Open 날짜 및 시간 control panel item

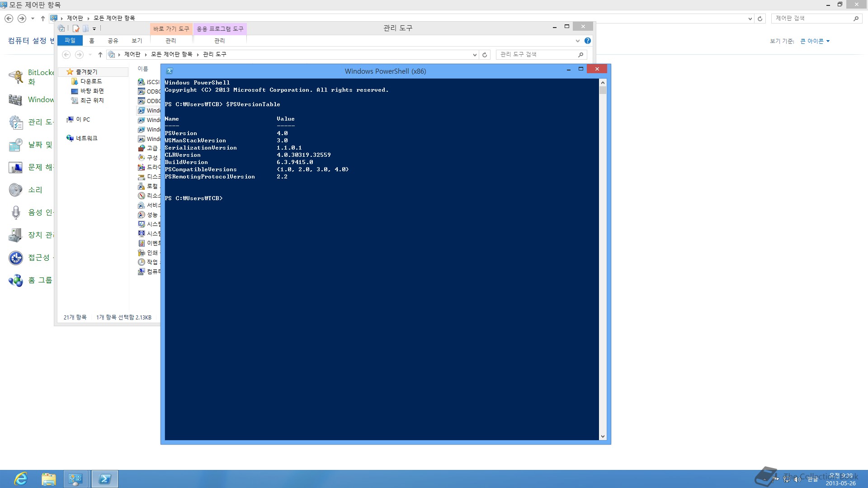point(31,145)
